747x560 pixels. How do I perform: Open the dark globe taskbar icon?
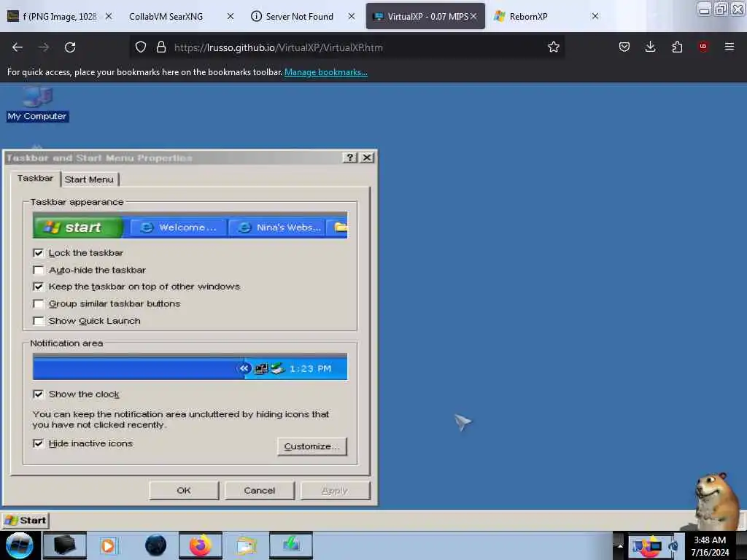[155, 545]
